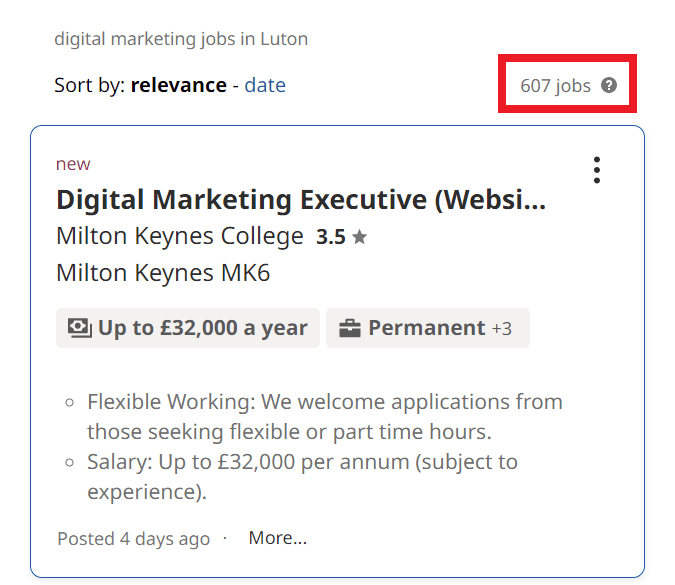Click the help icon next to 607 jobs

point(609,85)
